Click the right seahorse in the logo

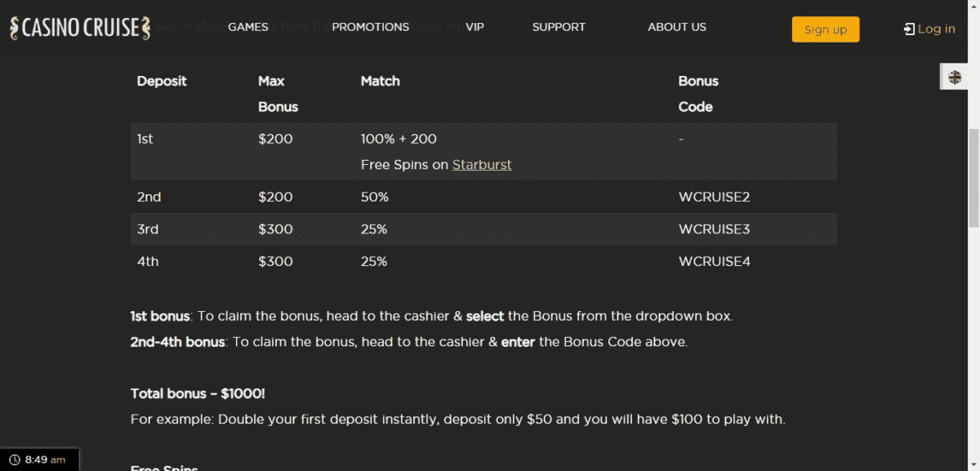click(145, 28)
